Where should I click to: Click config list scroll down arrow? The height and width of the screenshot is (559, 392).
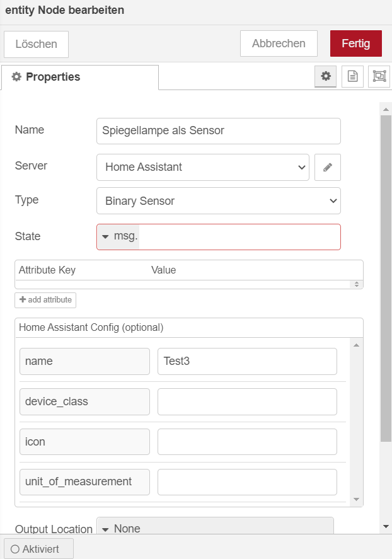coord(356,500)
